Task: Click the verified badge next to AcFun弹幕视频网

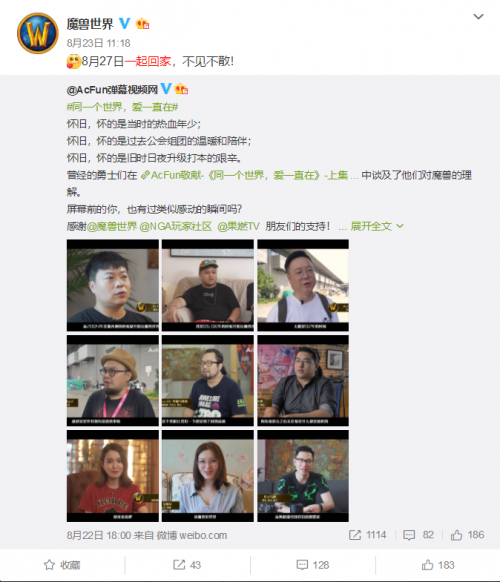Action: (166, 89)
